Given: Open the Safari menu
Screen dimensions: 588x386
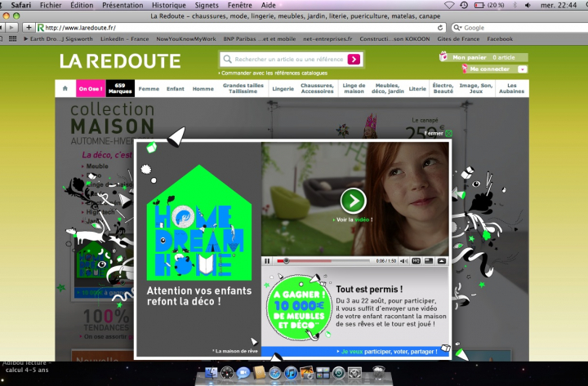Looking at the screenshot, I should coord(21,5).
